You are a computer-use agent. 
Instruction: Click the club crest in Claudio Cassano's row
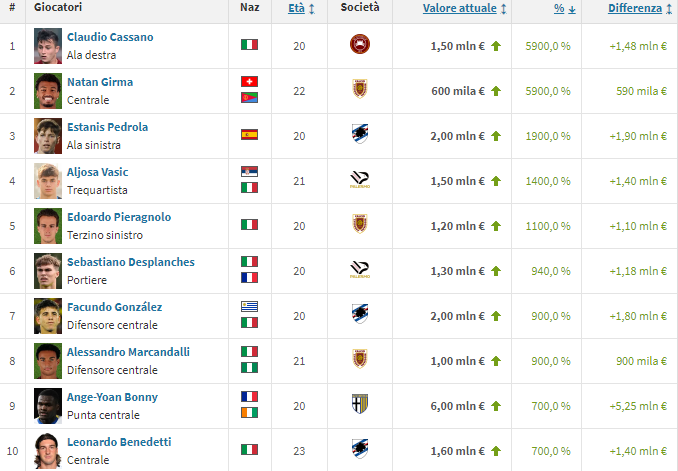[x=359, y=44]
